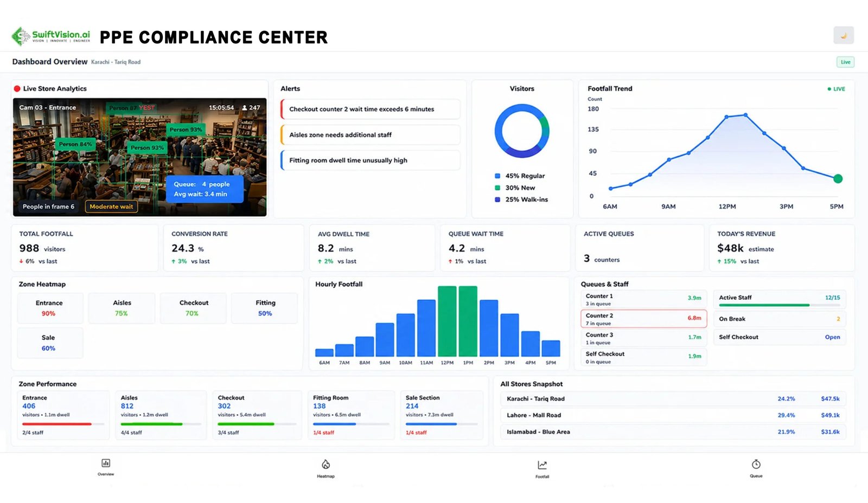Click the On Break staff row
Image resolution: width=868 pixels, height=503 pixels.
pos(779,319)
